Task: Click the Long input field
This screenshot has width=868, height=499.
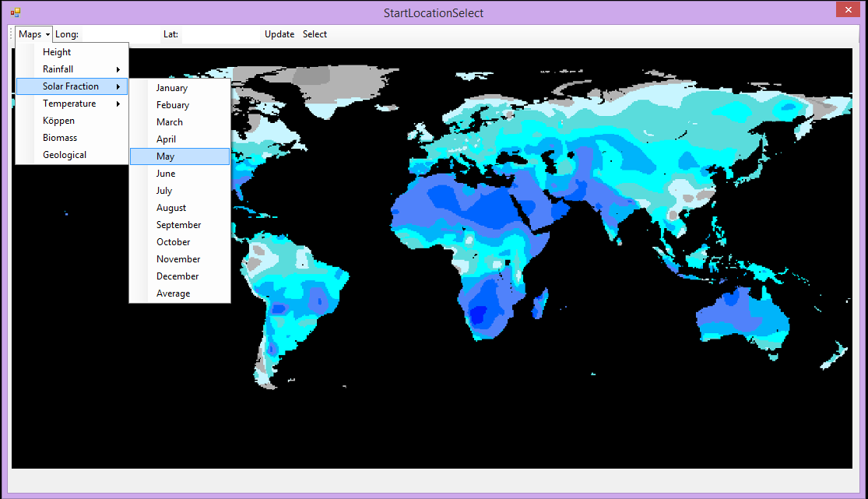Action: 119,34
